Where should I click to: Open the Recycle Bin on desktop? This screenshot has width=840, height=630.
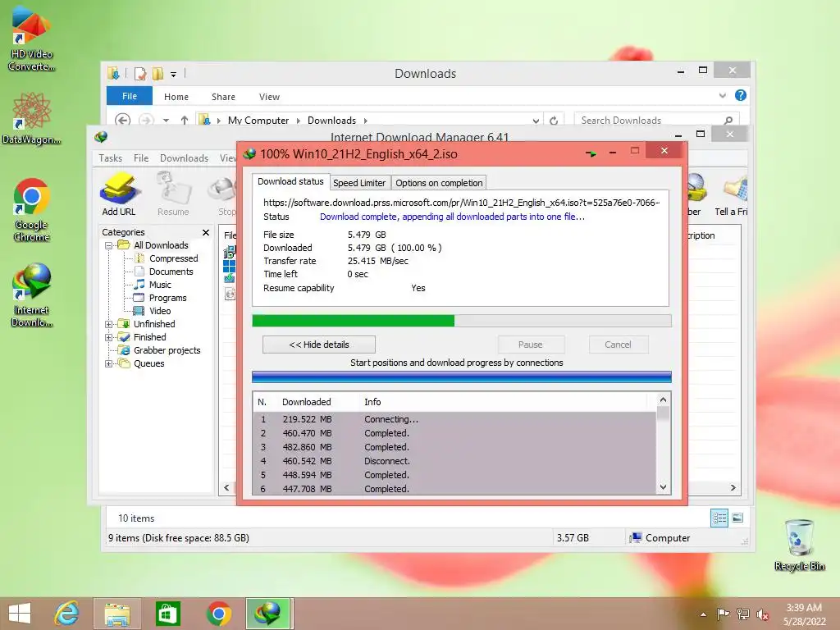click(x=799, y=545)
